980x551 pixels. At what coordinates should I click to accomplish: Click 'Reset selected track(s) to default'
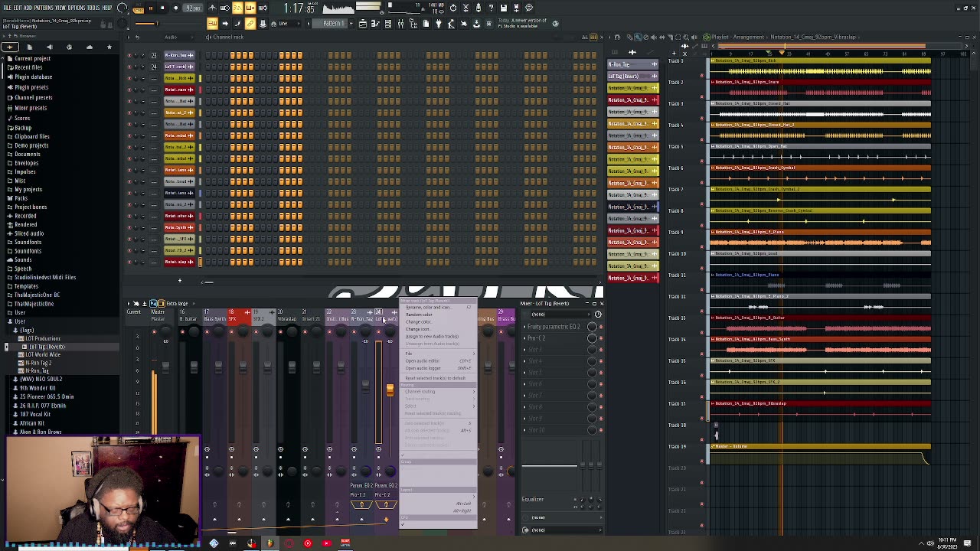[435, 378]
